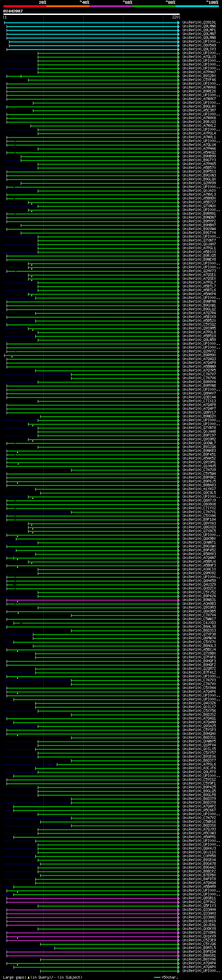Select the UniRef100_A7QLU4 label
222x980 pixels.
tap(199, 145)
